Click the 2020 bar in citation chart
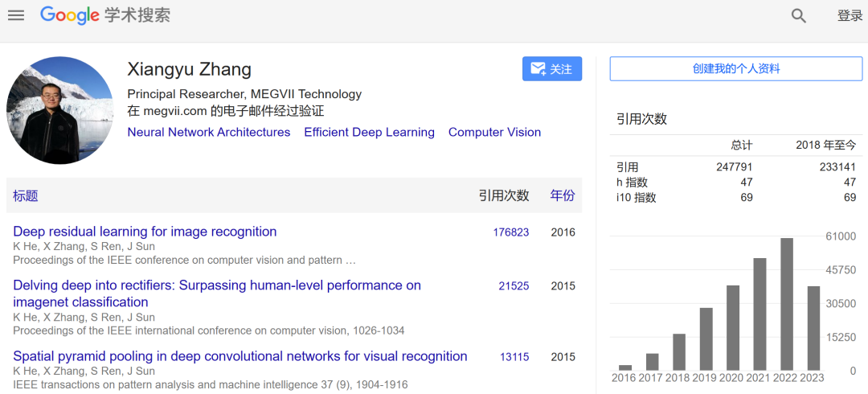 [733, 328]
